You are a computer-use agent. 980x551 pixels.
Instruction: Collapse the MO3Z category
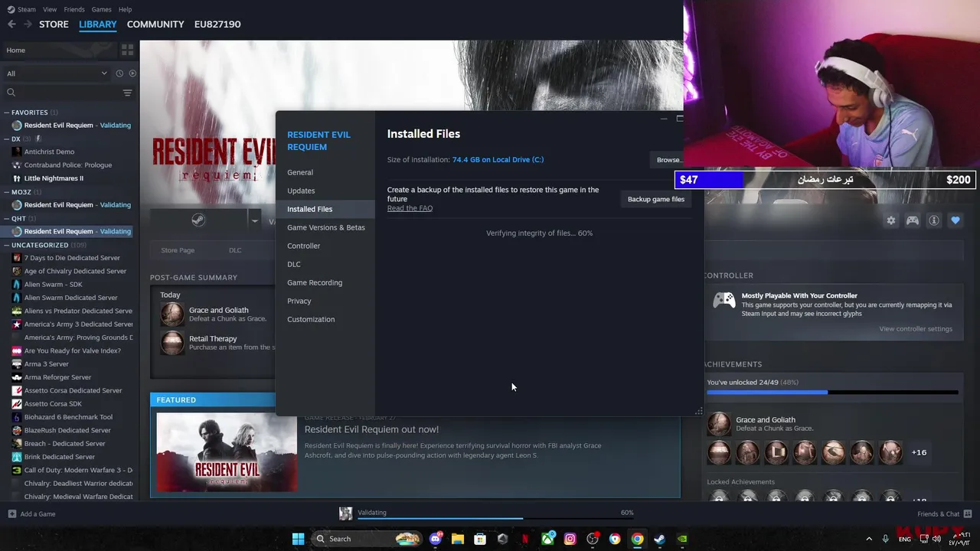point(7,192)
